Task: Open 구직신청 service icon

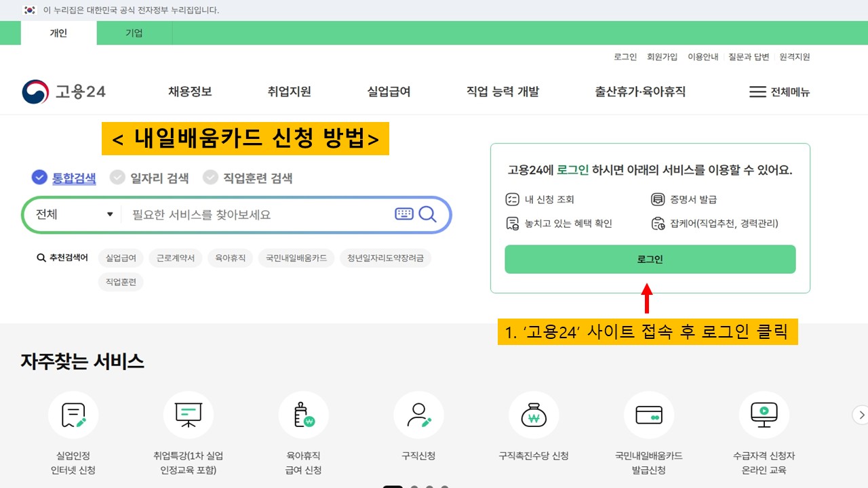Action: coord(419,415)
